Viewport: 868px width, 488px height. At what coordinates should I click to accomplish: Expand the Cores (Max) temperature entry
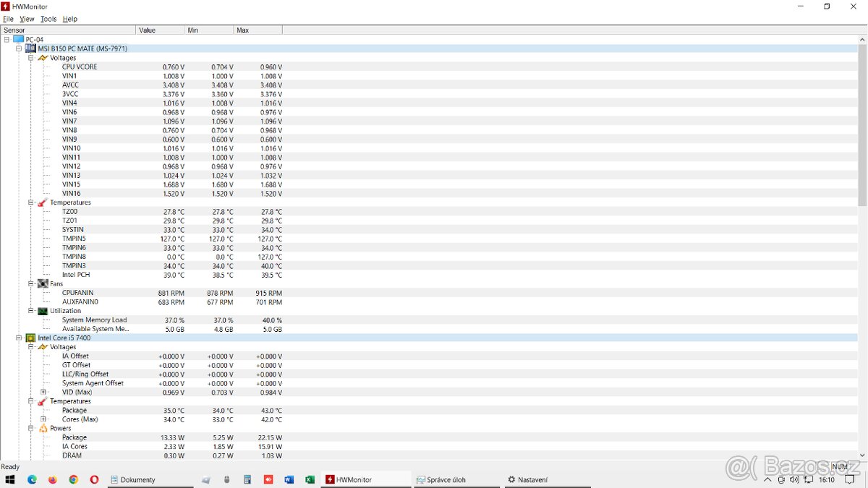coord(43,419)
